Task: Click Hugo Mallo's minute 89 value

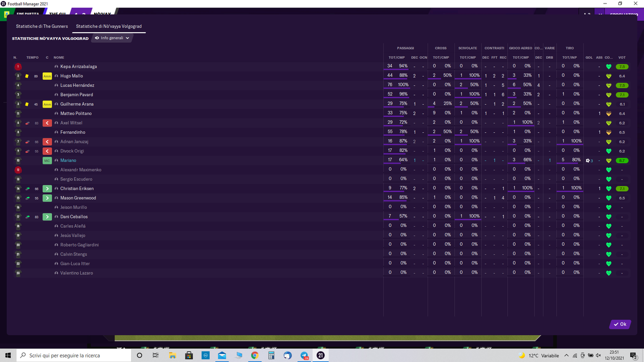Action: coord(36,76)
